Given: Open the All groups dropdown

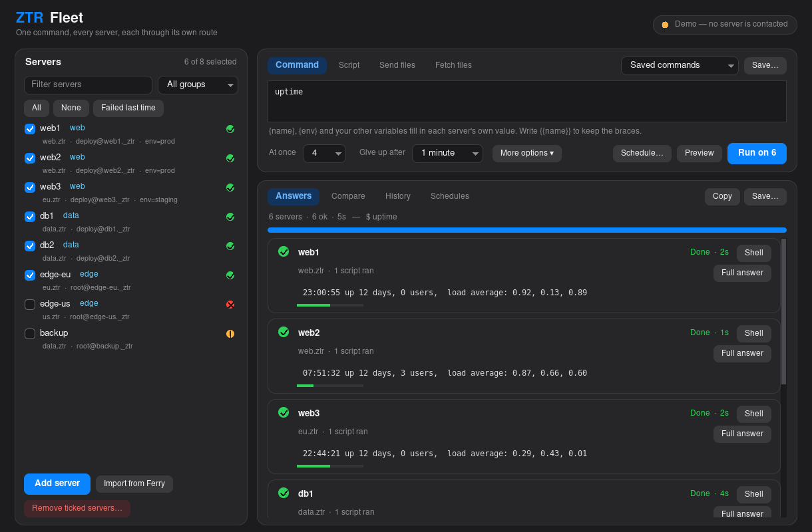Looking at the screenshot, I should click(x=198, y=85).
